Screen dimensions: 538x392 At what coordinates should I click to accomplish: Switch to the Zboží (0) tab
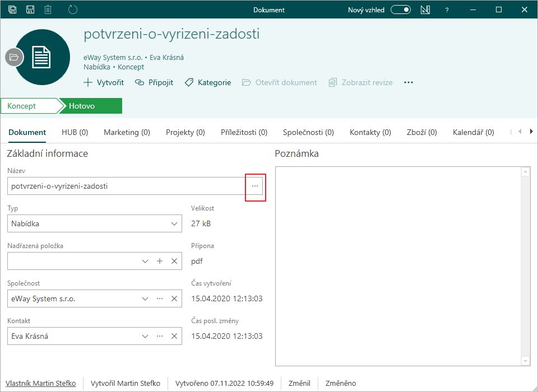(x=421, y=132)
